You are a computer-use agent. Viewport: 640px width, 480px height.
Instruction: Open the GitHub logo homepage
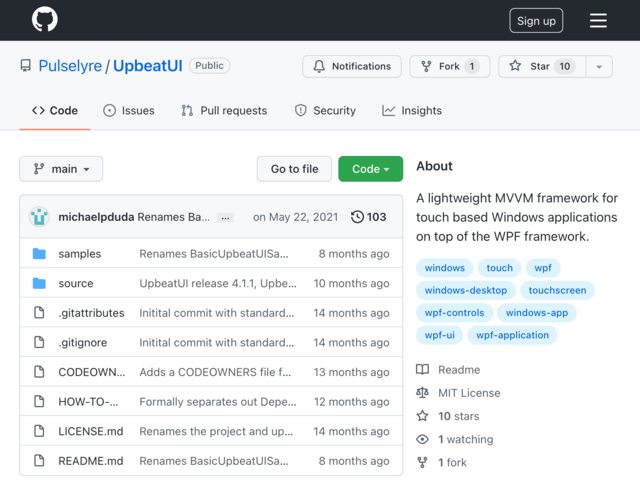(44, 19)
